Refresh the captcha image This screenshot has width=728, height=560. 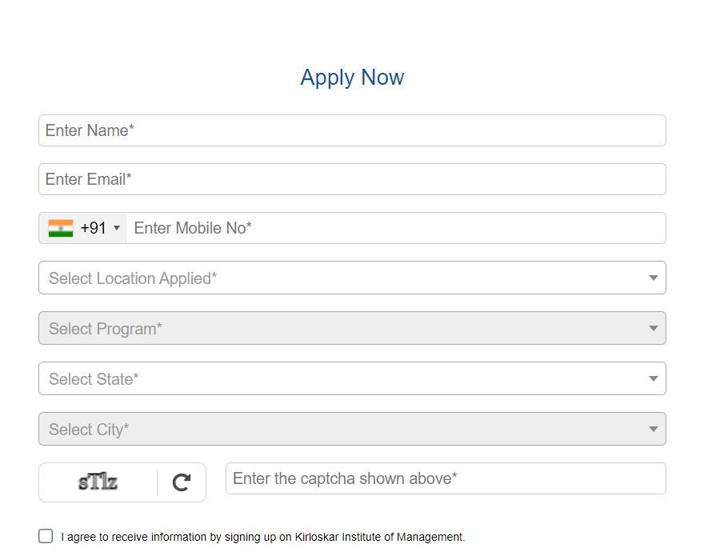tap(182, 482)
